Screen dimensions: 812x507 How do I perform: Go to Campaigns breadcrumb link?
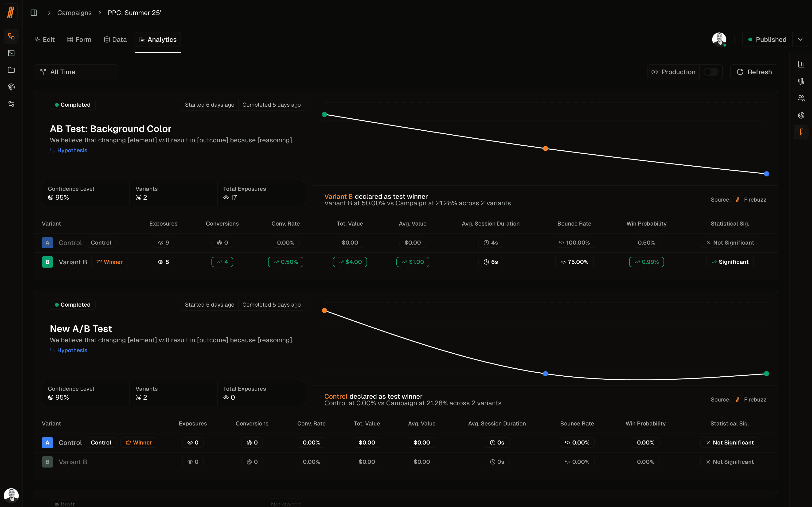(x=74, y=13)
